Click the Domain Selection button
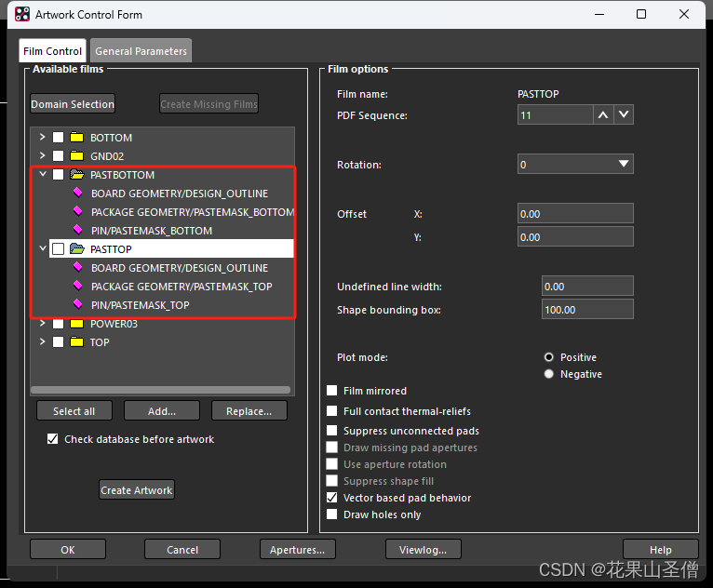This screenshot has width=713, height=588. point(73,104)
